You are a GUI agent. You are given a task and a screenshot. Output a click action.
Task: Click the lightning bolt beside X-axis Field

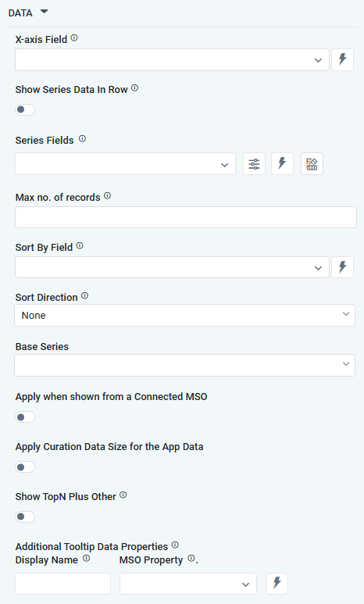point(342,59)
